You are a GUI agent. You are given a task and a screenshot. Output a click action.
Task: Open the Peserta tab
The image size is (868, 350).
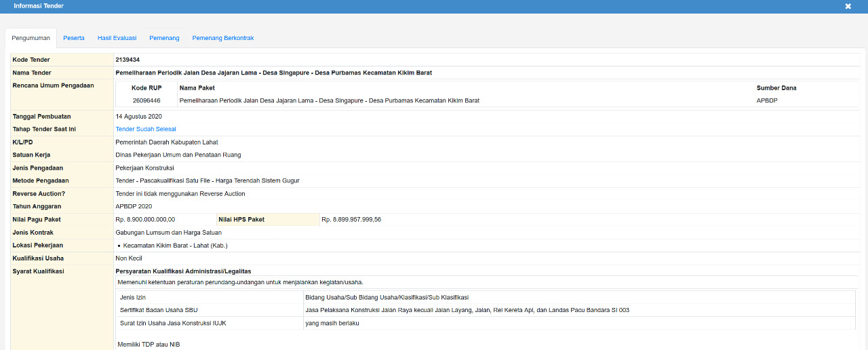click(74, 39)
